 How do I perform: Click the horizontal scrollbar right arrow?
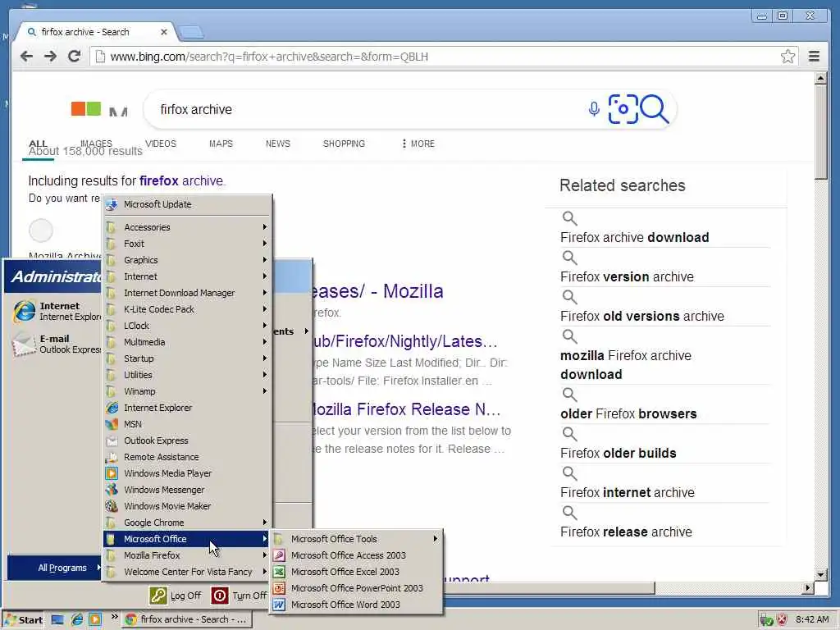coord(808,587)
